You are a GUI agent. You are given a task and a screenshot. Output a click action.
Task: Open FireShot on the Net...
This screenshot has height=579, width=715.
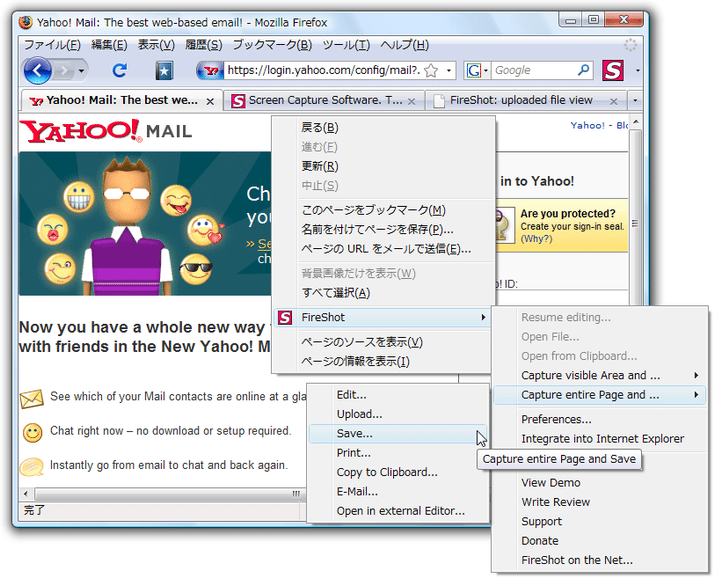600,560
